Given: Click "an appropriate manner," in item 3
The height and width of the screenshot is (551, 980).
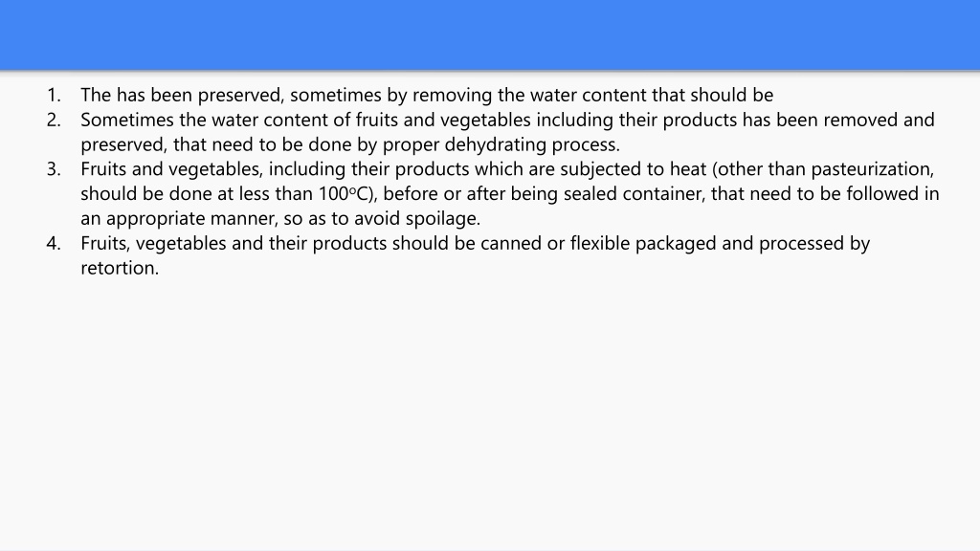Looking at the screenshot, I should pos(179,219).
